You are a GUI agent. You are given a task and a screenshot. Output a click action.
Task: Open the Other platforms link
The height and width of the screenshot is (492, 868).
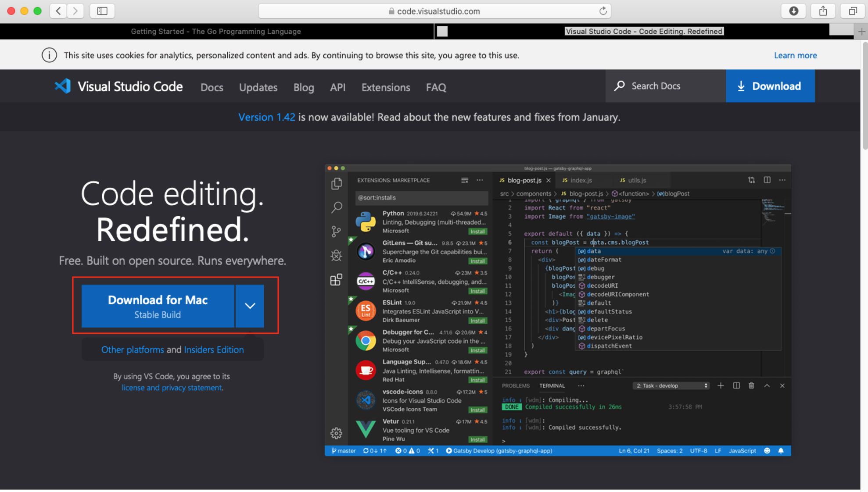(x=133, y=349)
